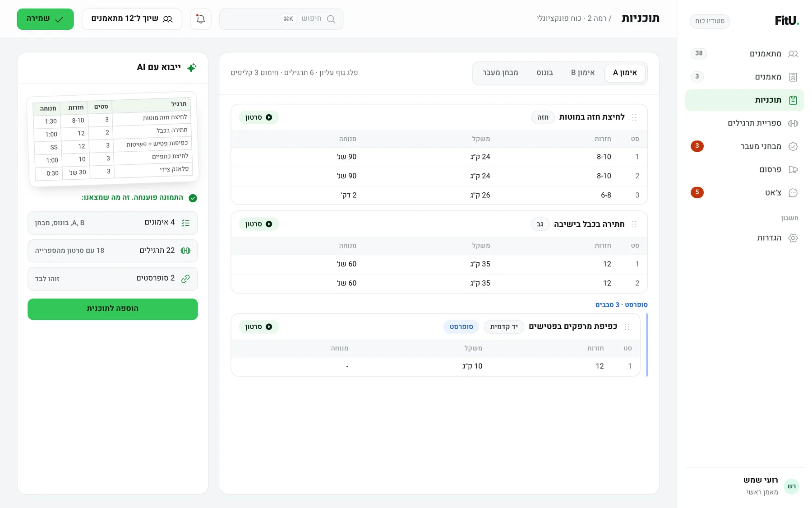812x508 pixels.
Task: Click the סופרסט tag on כפיפת מרפקים
Action: pos(461,327)
